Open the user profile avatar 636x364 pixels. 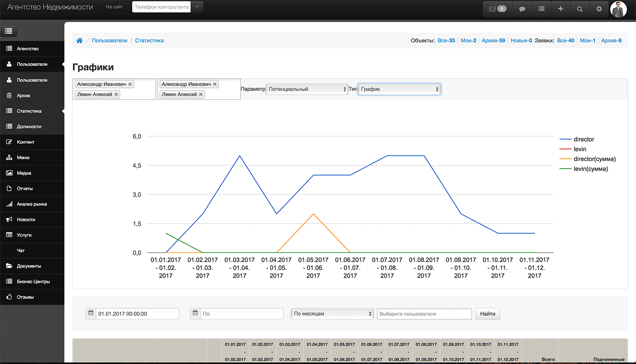point(618,9)
